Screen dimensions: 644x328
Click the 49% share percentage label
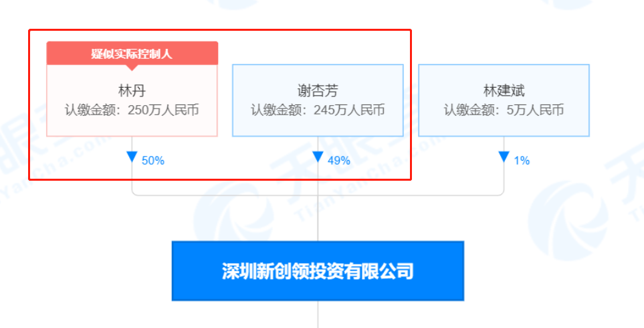[339, 161]
